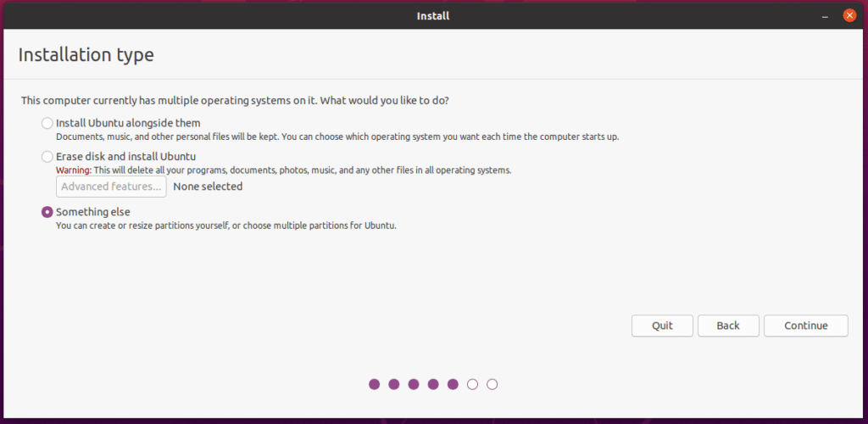Click the 'This computer currently has multiple operating systems' text
868x424 pixels.
coord(235,101)
